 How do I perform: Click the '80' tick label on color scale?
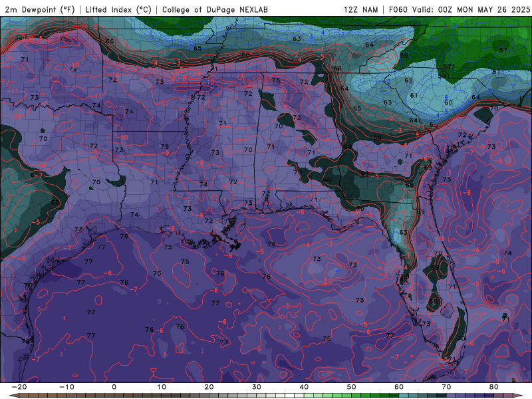[494, 387]
